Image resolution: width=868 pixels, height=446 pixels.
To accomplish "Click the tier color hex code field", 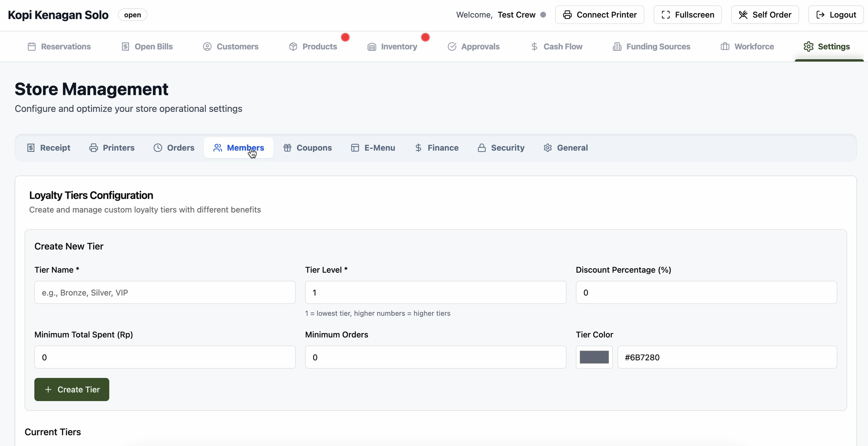I will coord(727,357).
